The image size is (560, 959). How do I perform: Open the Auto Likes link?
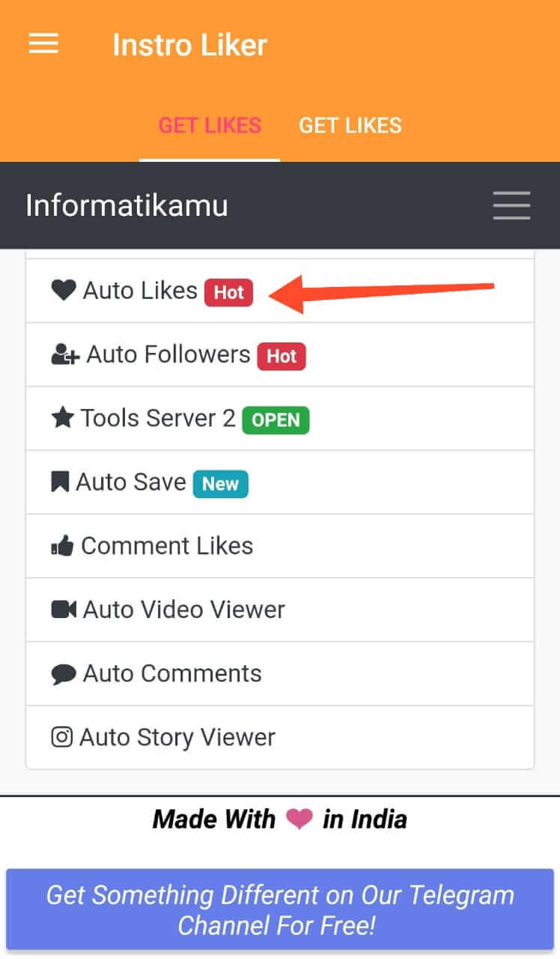point(280,291)
